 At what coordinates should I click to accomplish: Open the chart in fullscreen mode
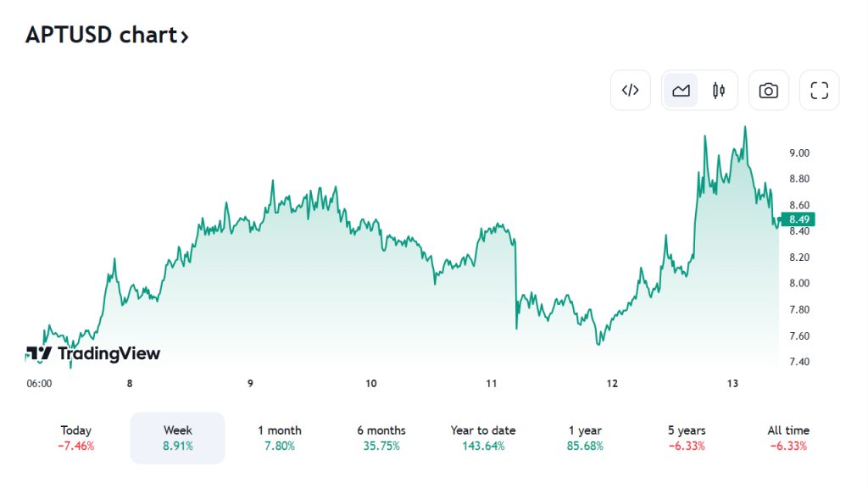point(819,91)
